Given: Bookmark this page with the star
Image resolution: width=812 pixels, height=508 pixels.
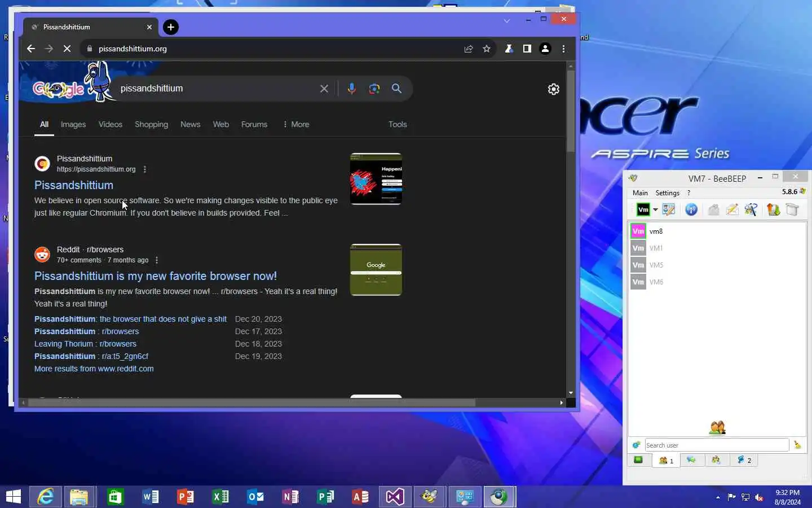Looking at the screenshot, I should click(x=487, y=49).
